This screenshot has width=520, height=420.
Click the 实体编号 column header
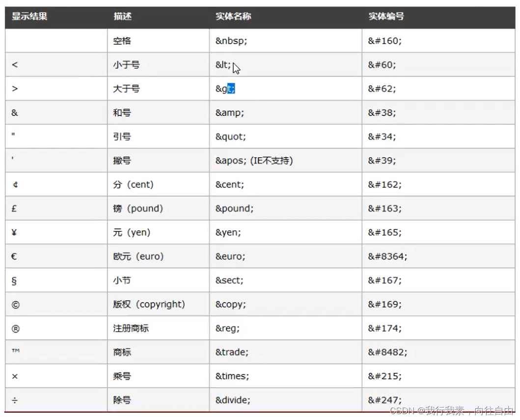point(386,16)
